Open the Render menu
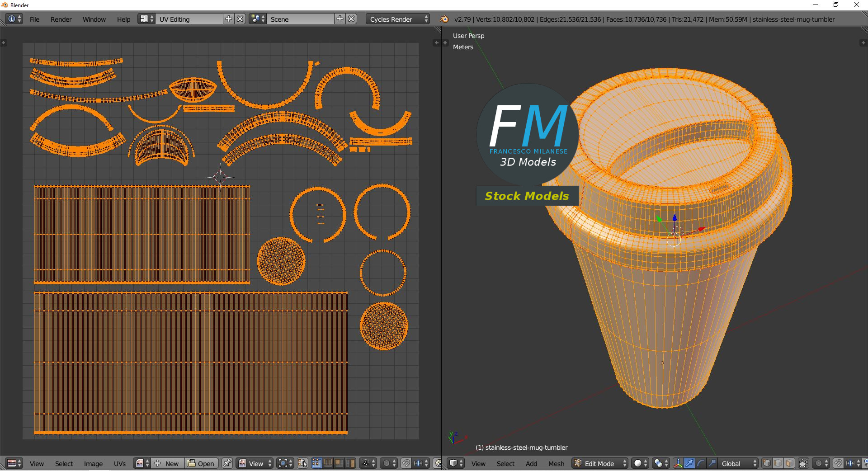This screenshot has height=471, width=868. 61,19
